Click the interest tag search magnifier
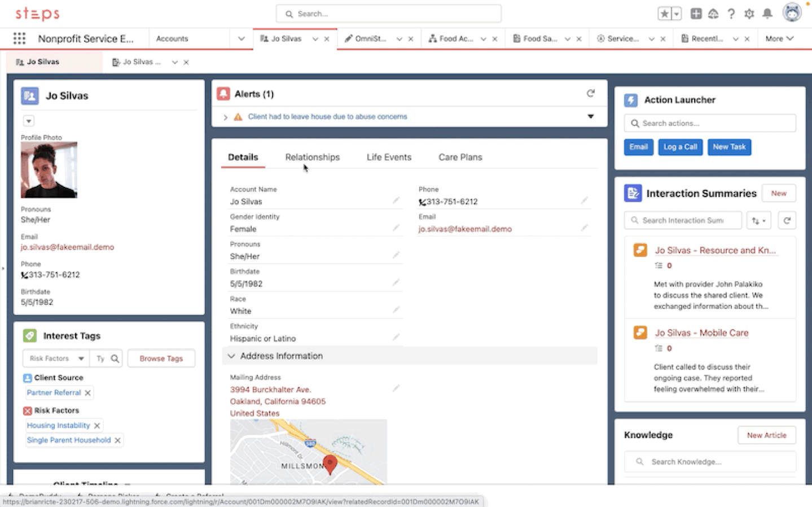Image resolution: width=812 pixels, height=507 pixels. pyautogui.click(x=115, y=359)
